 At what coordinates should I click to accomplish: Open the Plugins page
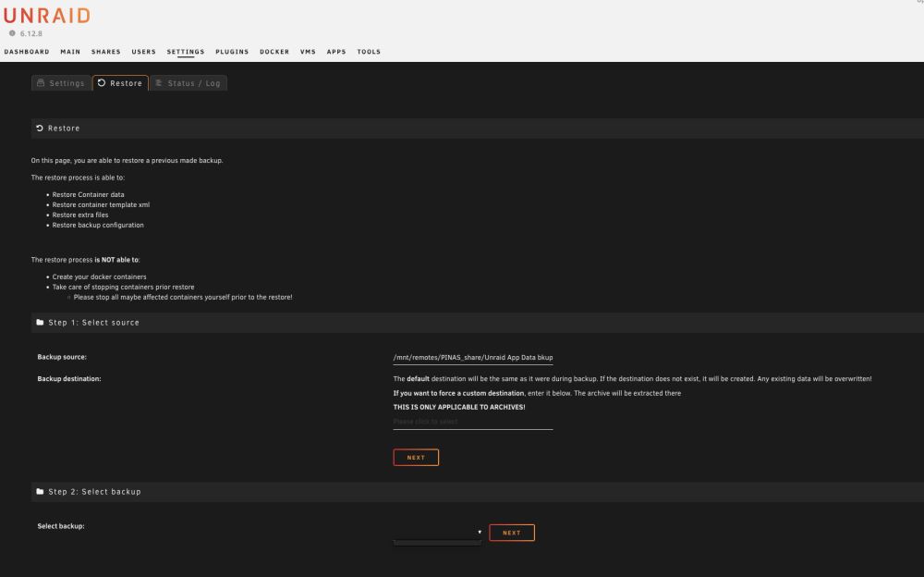tap(232, 52)
